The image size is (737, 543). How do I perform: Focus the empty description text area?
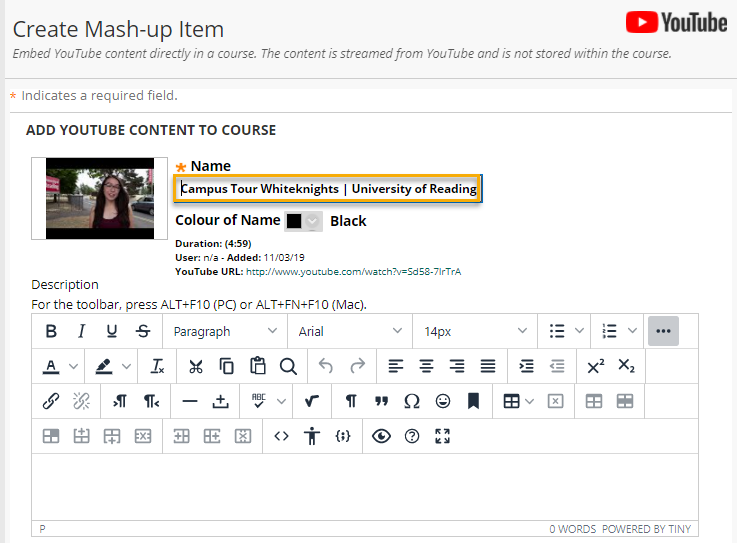[365, 487]
